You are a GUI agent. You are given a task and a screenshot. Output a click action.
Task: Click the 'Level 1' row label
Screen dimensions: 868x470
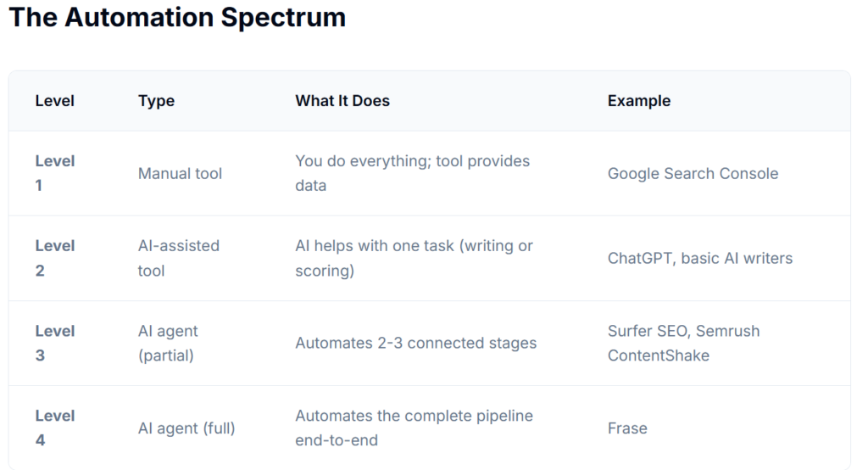click(55, 173)
